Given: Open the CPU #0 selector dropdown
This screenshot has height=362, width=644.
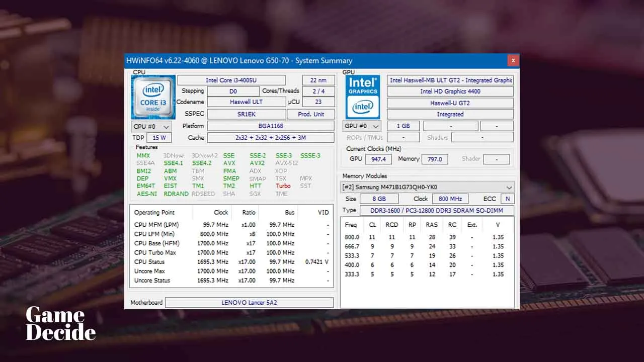Looking at the screenshot, I should [x=151, y=126].
